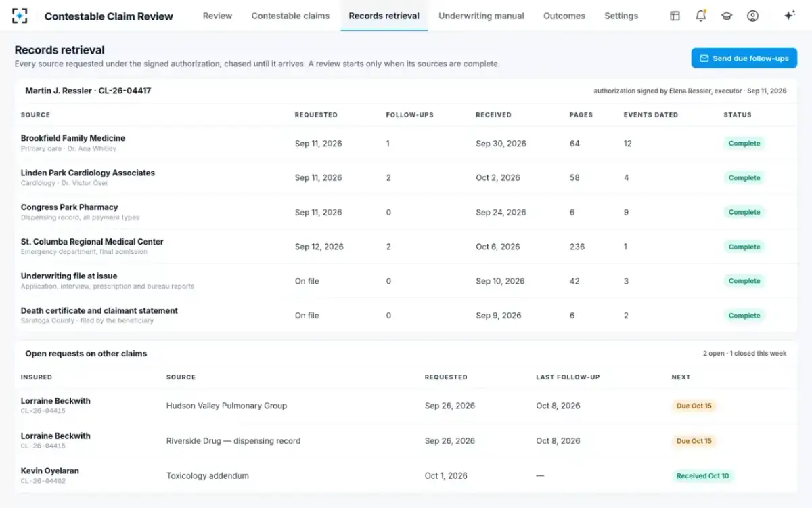Image resolution: width=812 pixels, height=508 pixels.
Task: Click the Received Oct 10 badge
Action: point(702,476)
